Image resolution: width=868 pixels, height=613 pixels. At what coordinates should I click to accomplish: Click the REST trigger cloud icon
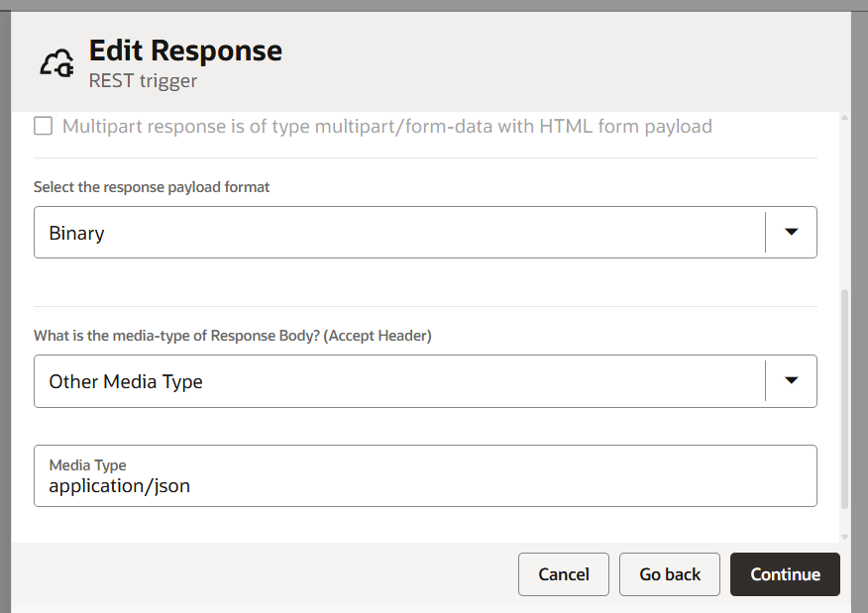coord(56,64)
